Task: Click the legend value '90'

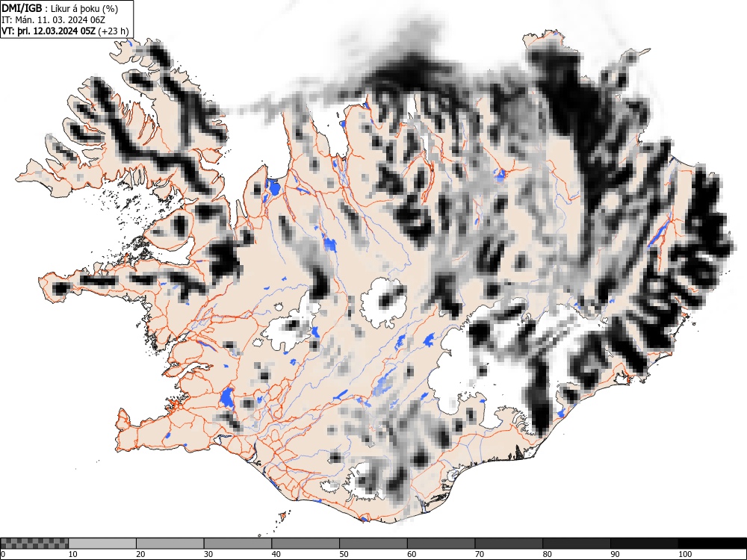Action: (615, 554)
